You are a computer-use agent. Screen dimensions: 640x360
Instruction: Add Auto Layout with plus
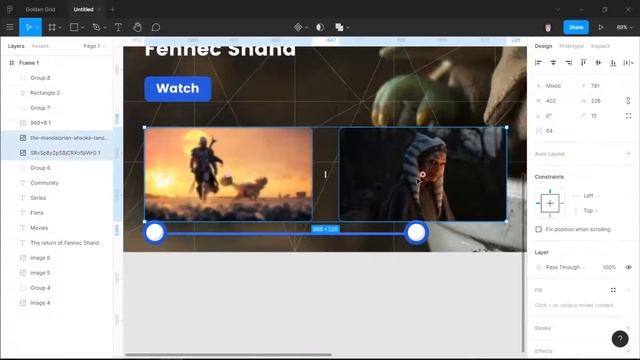pos(628,154)
